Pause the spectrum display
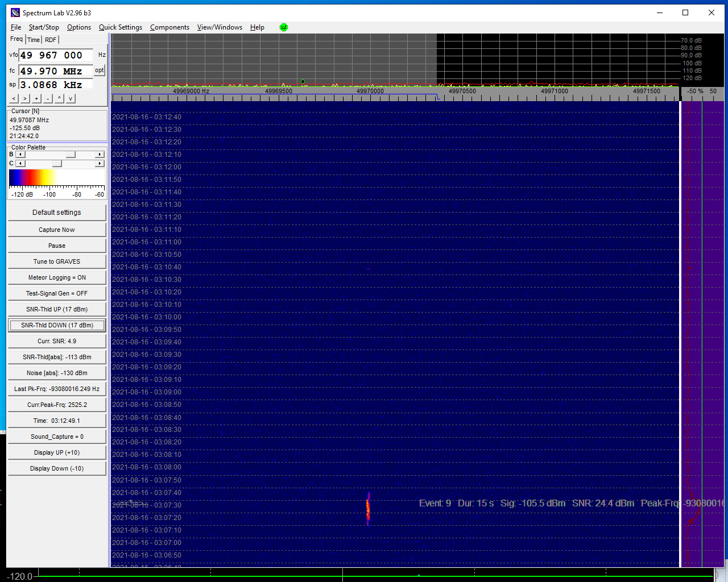 point(57,246)
